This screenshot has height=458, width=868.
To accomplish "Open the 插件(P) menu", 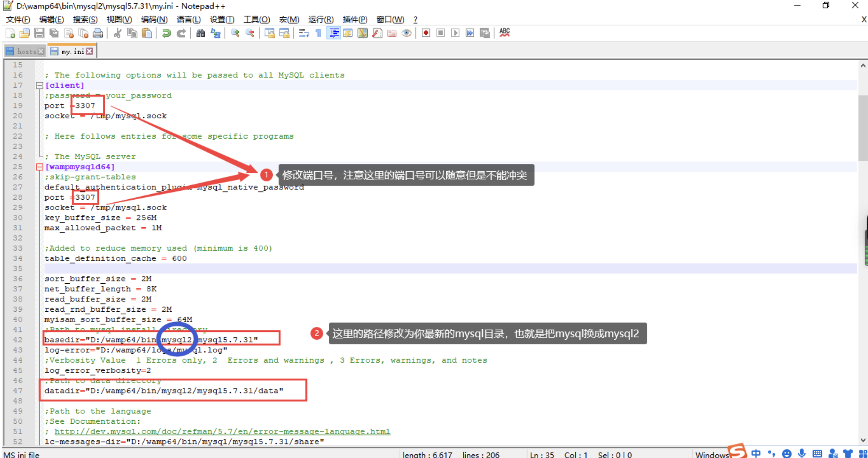I will 355,19.
